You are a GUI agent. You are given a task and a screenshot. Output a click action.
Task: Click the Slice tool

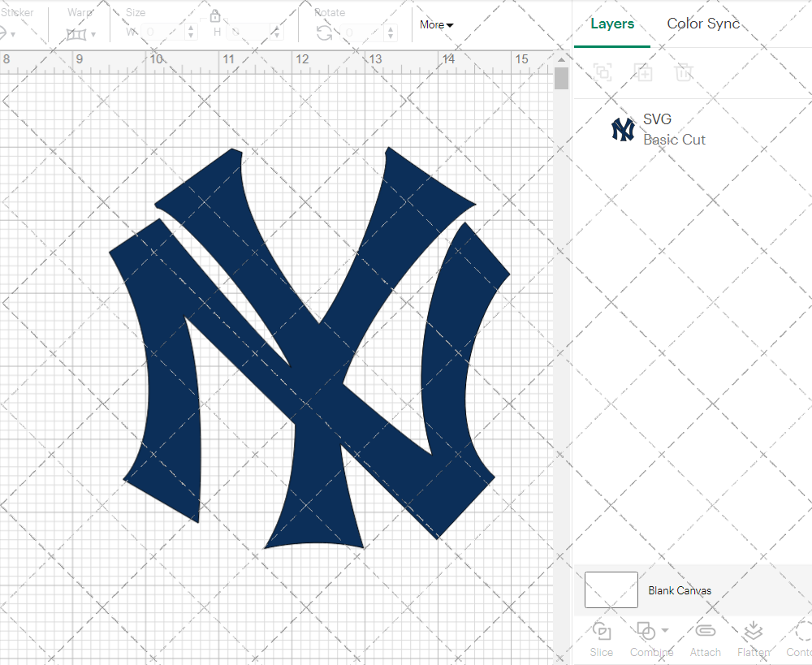click(601, 640)
